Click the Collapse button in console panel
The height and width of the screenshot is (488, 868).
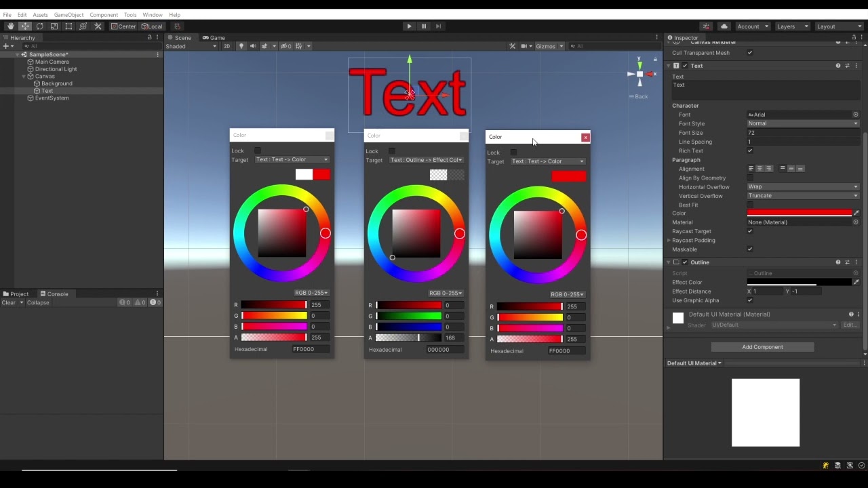coord(38,303)
